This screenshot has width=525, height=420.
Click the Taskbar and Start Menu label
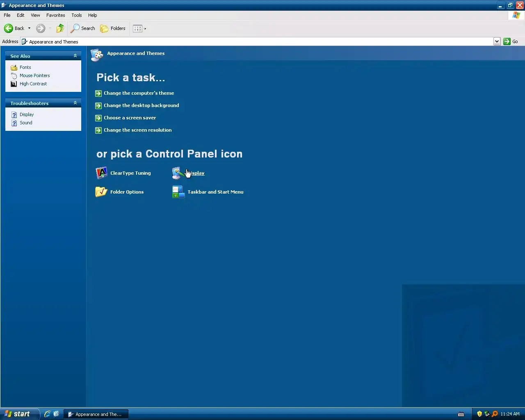click(215, 192)
